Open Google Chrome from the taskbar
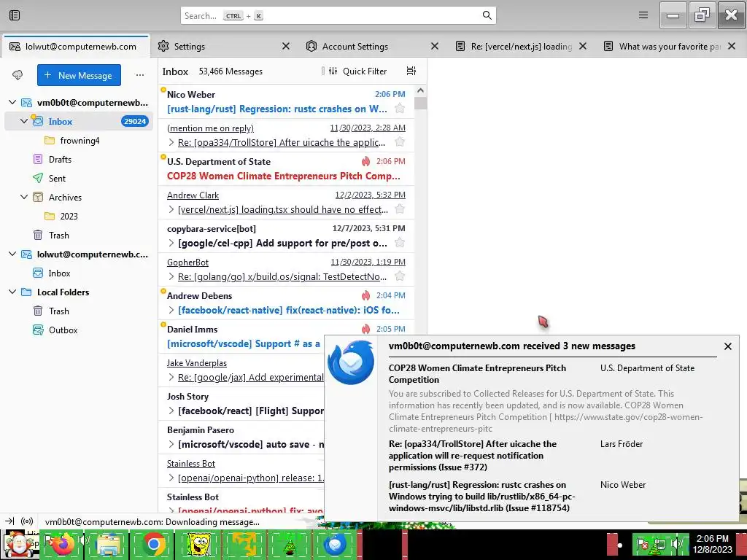Screen dimensions: 747x560 pos(153,544)
